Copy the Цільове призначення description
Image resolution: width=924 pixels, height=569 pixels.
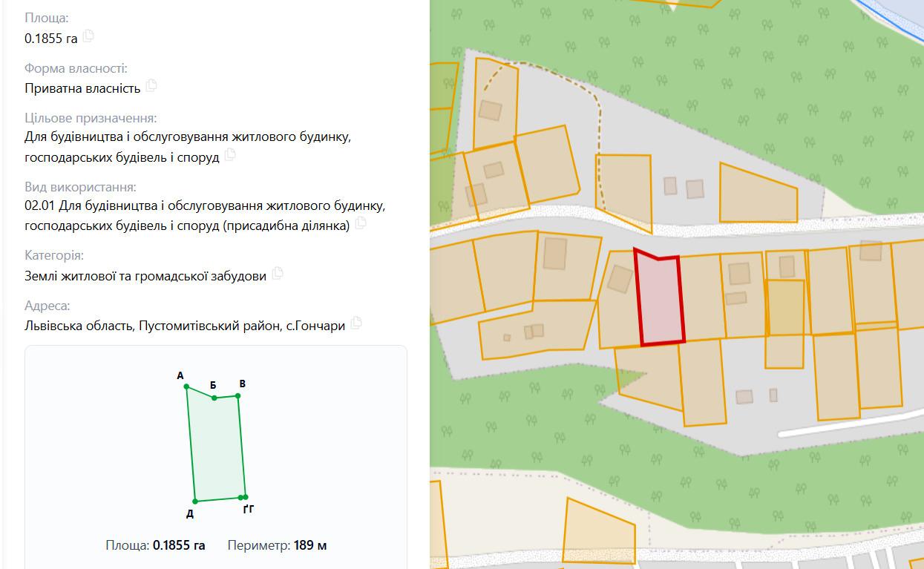click(230, 155)
